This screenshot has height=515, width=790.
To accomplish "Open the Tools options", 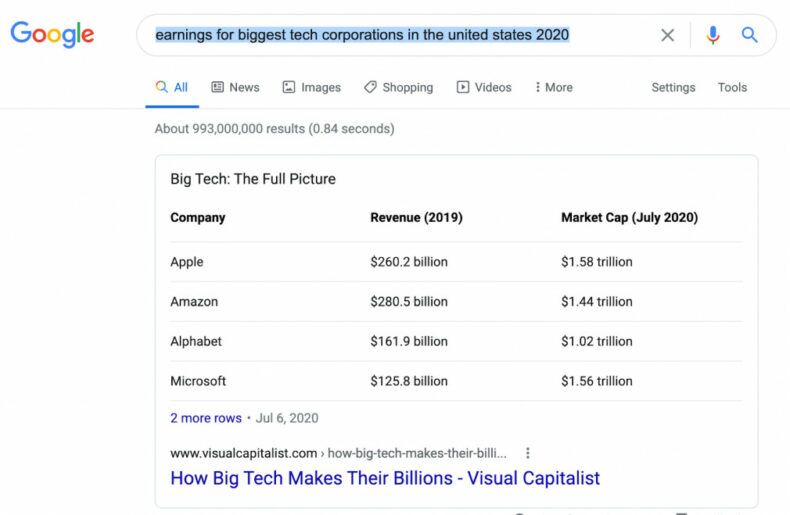I will point(732,87).
